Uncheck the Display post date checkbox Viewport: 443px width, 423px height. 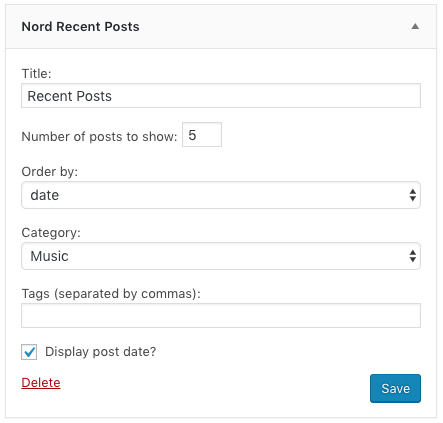pos(29,352)
